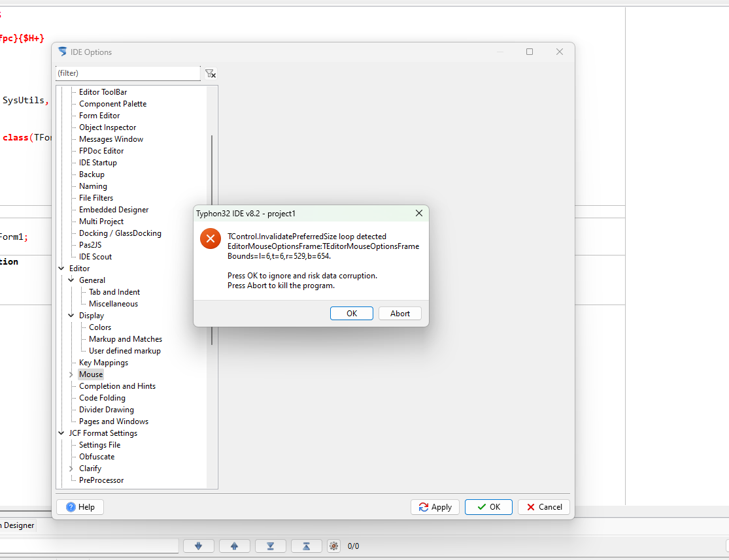Click OK in the error dialog

click(352, 313)
